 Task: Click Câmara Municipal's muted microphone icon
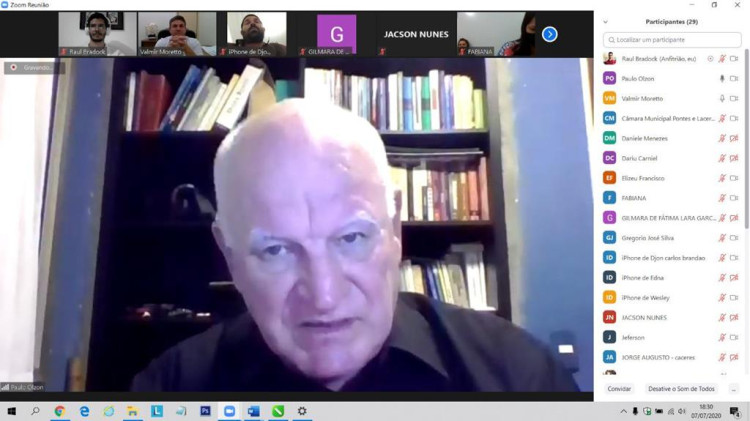pos(722,118)
